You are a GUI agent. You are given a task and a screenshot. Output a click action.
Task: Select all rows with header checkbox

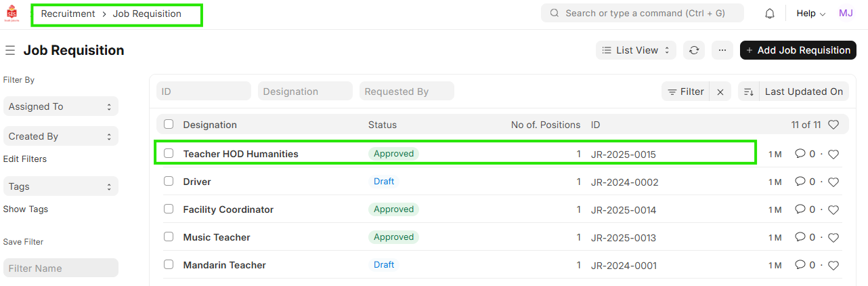point(169,125)
